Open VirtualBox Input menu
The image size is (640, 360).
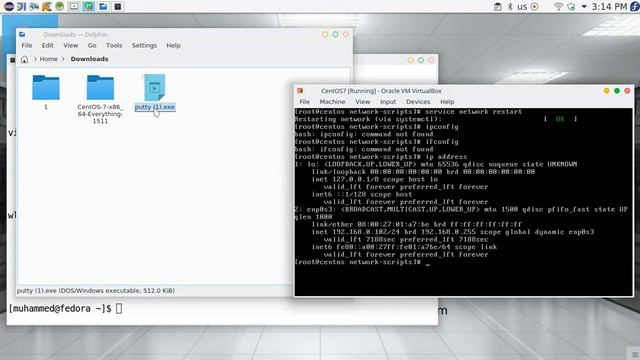(x=388, y=102)
